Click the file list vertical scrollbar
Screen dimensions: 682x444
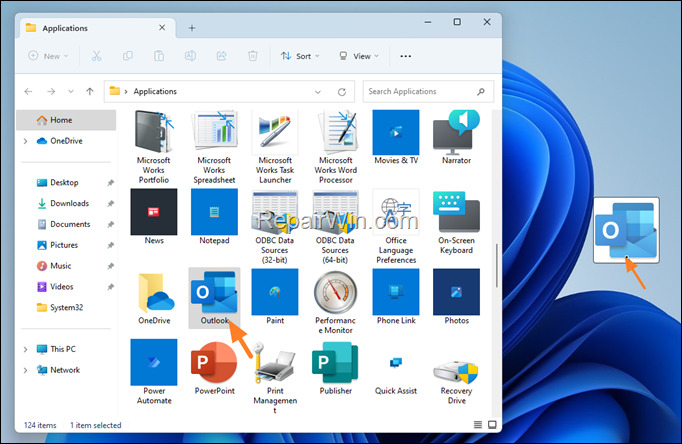click(497, 265)
